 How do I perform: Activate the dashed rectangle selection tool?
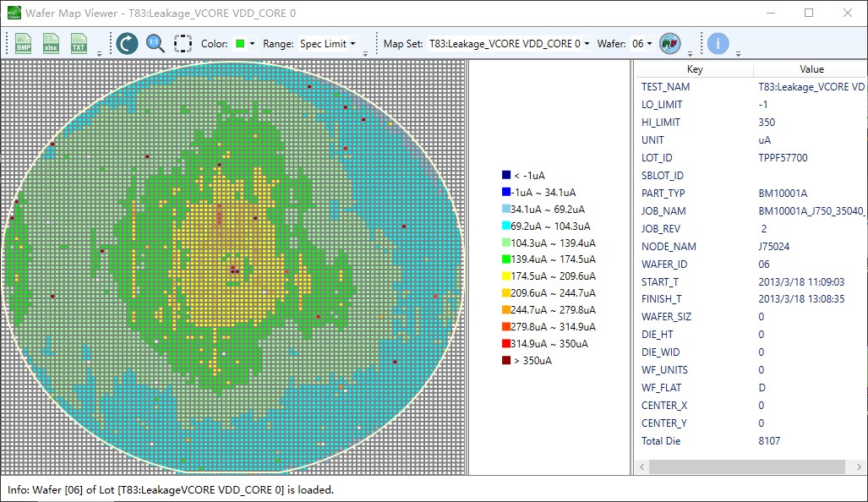coord(183,44)
